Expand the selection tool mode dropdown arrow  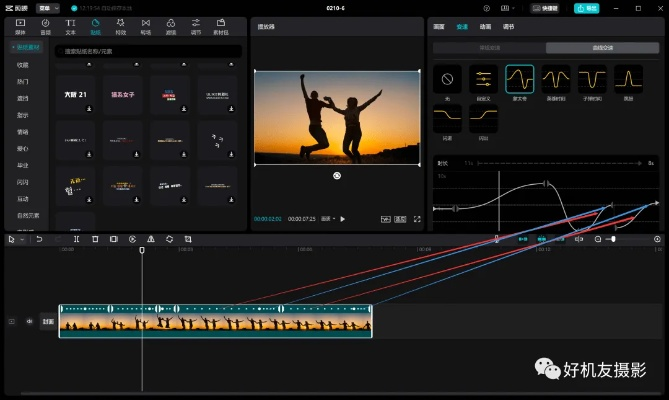(x=22, y=239)
